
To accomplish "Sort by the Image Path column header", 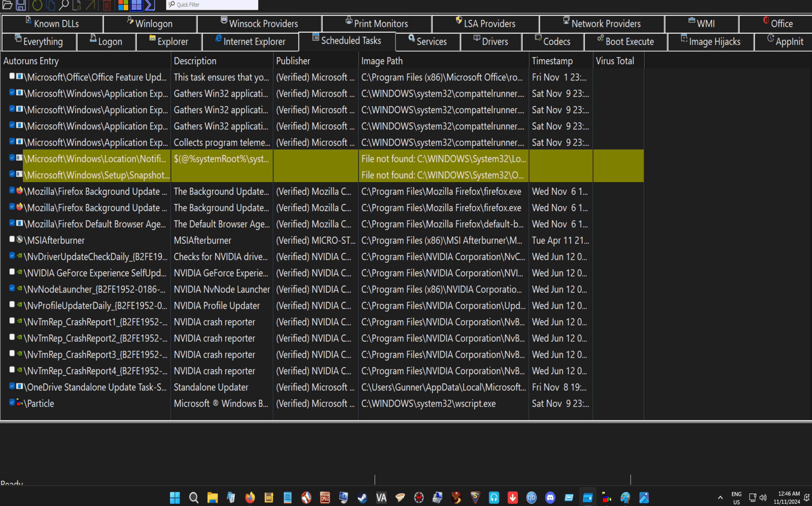I will [x=443, y=61].
